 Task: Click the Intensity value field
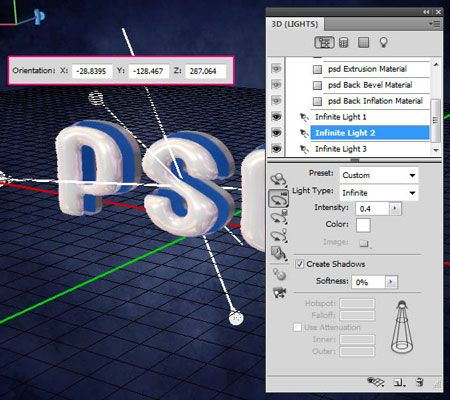[x=373, y=209]
